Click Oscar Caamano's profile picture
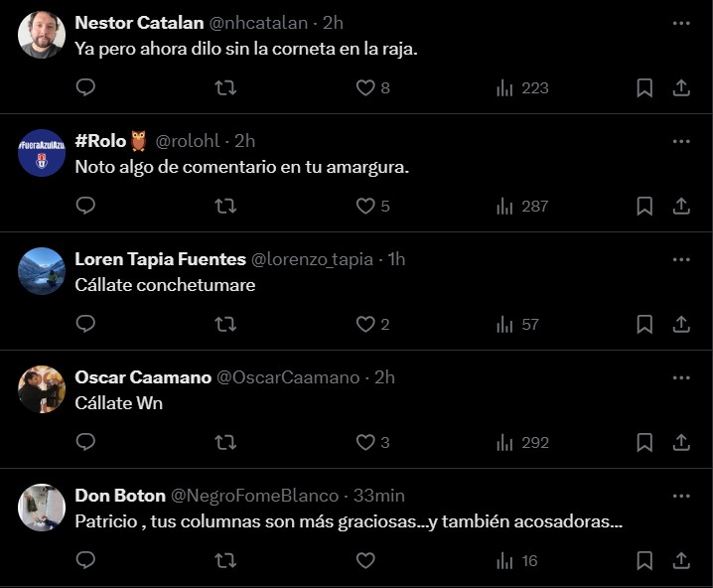713x588 pixels. click(42, 389)
